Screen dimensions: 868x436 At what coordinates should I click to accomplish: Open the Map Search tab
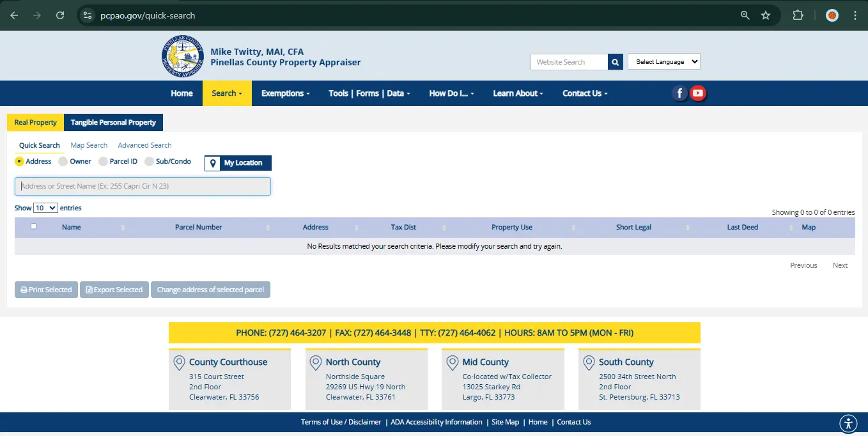click(89, 145)
